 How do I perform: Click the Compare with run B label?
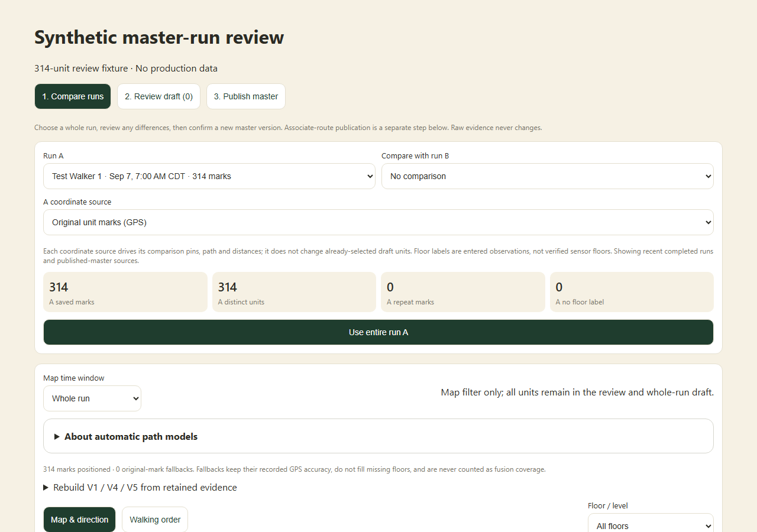(x=415, y=156)
